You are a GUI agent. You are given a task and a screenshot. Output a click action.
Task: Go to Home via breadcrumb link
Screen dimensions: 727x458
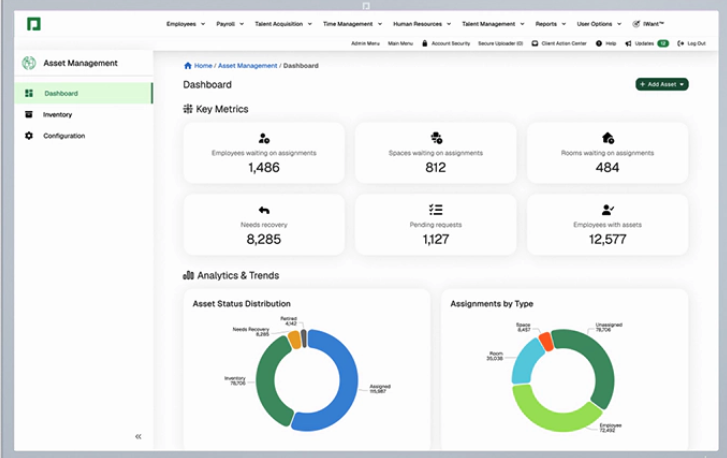[203, 66]
